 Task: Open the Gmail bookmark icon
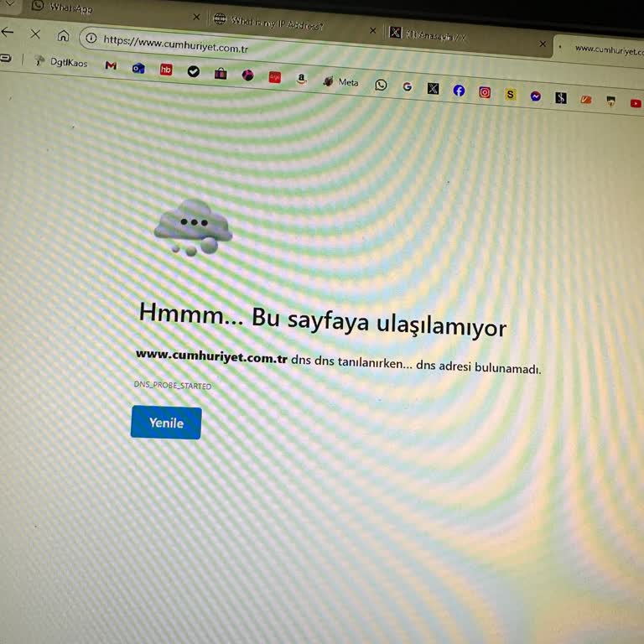[111, 65]
